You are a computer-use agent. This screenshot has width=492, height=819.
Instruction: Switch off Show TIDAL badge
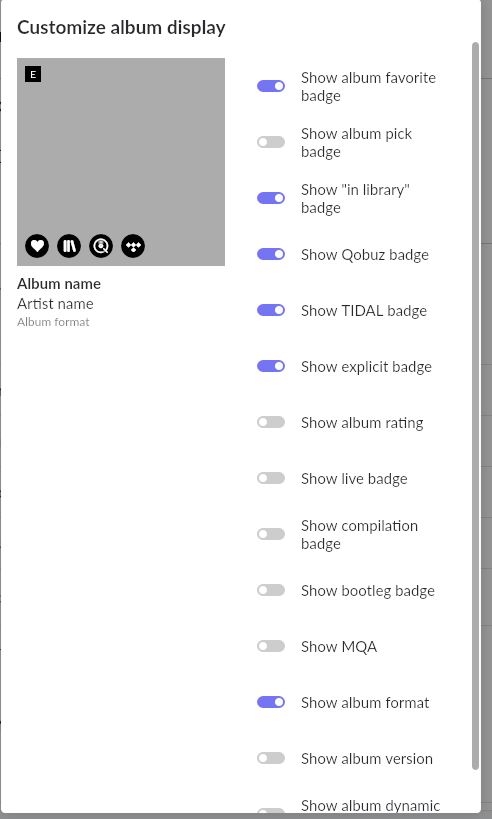[x=271, y=310]
